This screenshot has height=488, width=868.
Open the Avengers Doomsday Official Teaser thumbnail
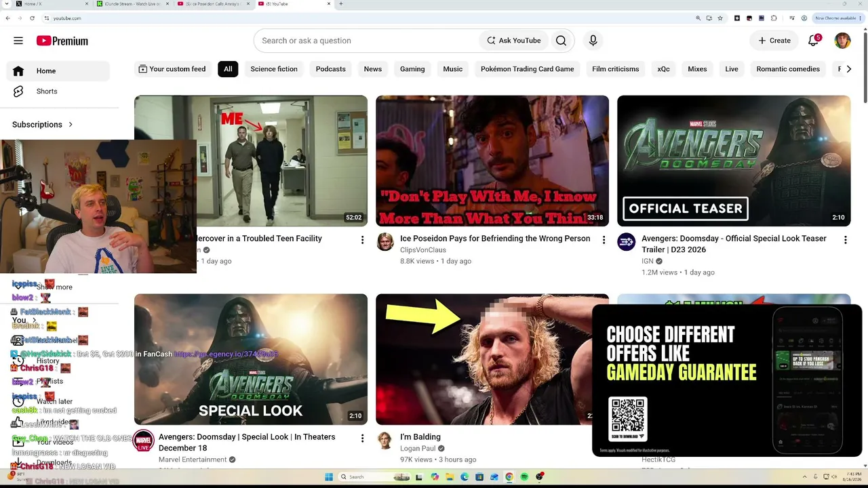tap(734, 161)
